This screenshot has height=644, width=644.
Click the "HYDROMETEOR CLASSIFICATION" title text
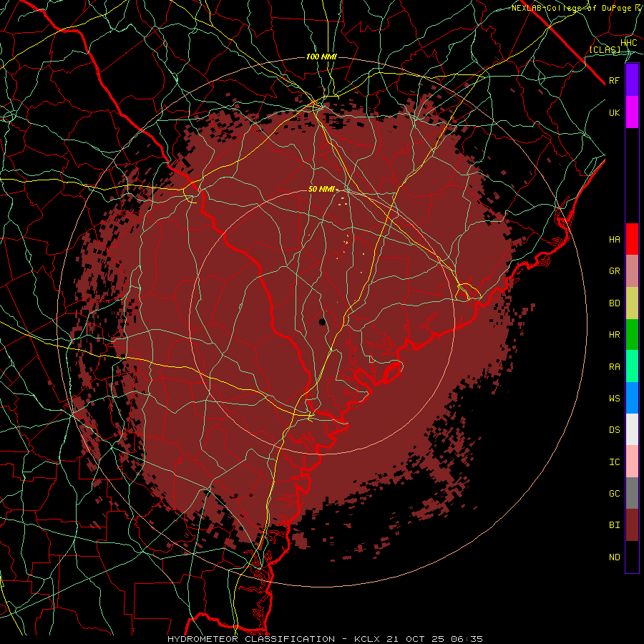pyautogui.click(x=251, y=639)
